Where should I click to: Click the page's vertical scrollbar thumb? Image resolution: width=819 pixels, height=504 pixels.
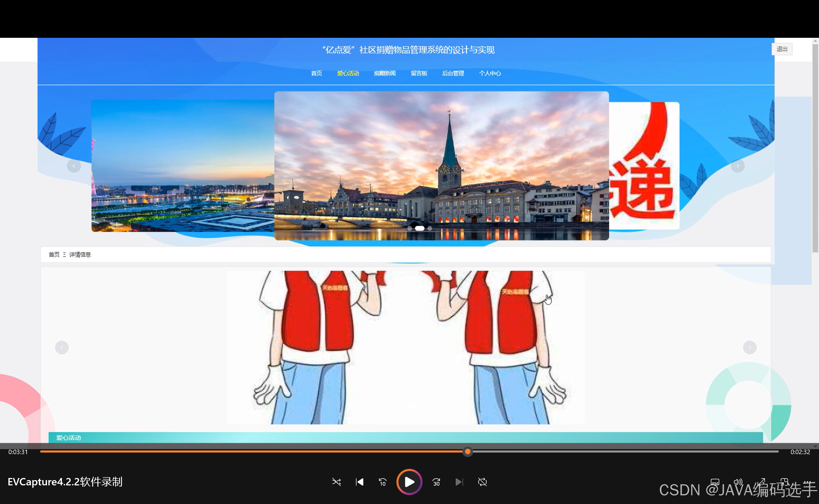click(815, 148)
